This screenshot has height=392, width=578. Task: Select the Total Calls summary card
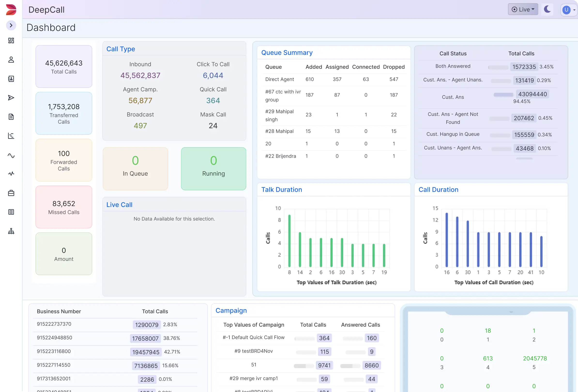coord(64,67)
